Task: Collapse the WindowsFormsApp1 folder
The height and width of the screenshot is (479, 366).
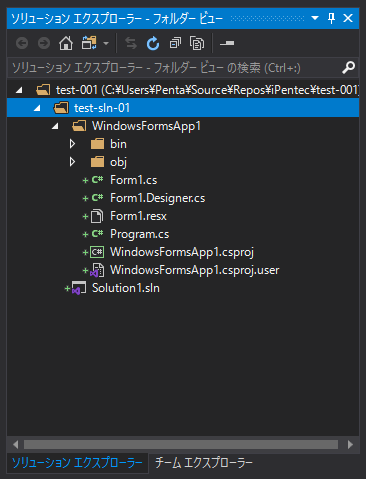Action: click(55, 126)
